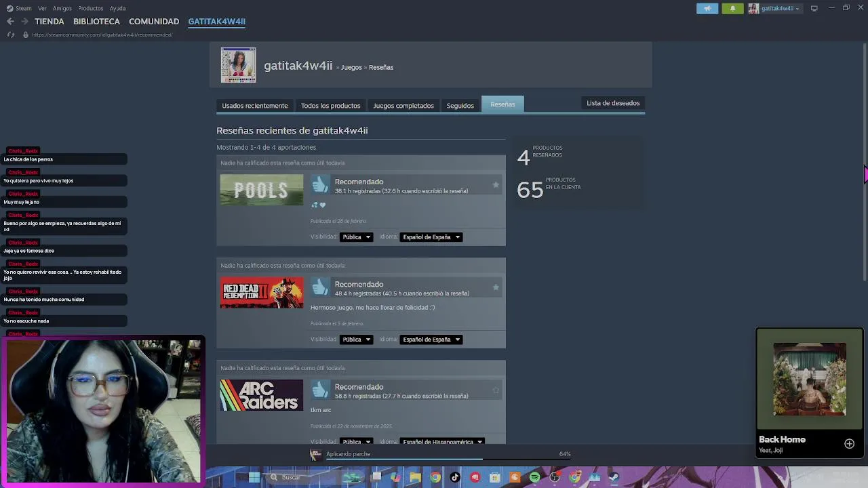
Task: Open OBS Studio from taskbar
Action: tap(555, 477)
